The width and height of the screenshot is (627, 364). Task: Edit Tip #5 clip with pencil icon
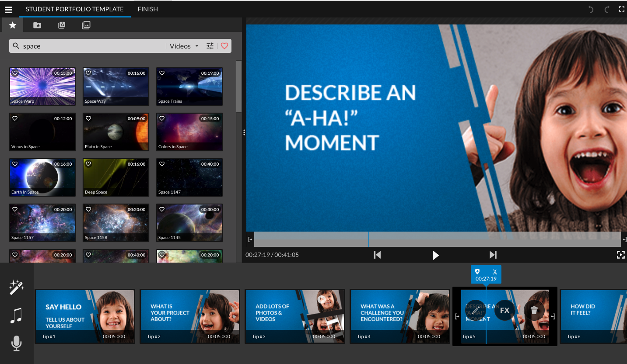click(x=476, y=310)
